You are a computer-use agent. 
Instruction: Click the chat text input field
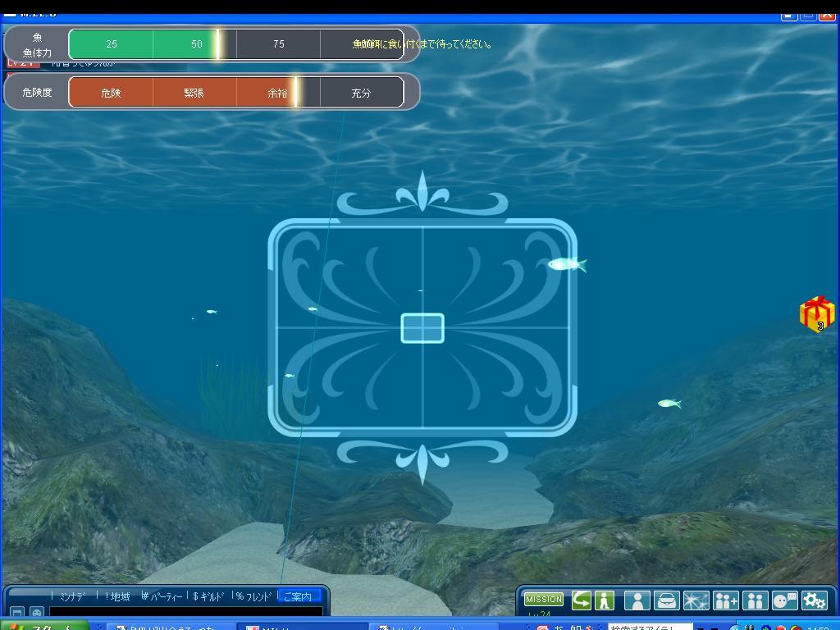pyautogui.click(x=185, y=612)
